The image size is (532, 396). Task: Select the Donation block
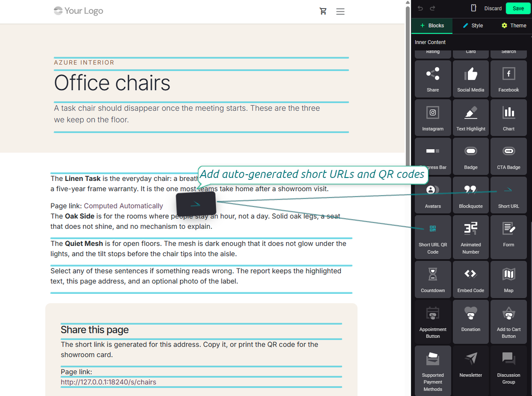pos(471,322)
